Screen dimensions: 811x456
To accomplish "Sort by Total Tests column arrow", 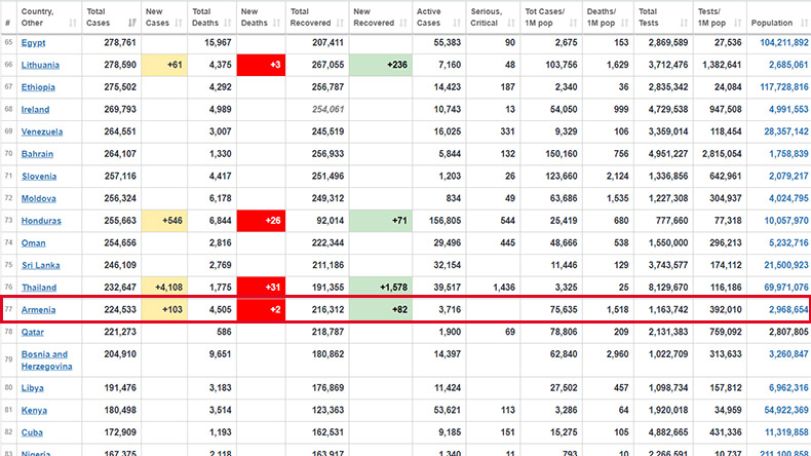I will click(x=684, y=23).
